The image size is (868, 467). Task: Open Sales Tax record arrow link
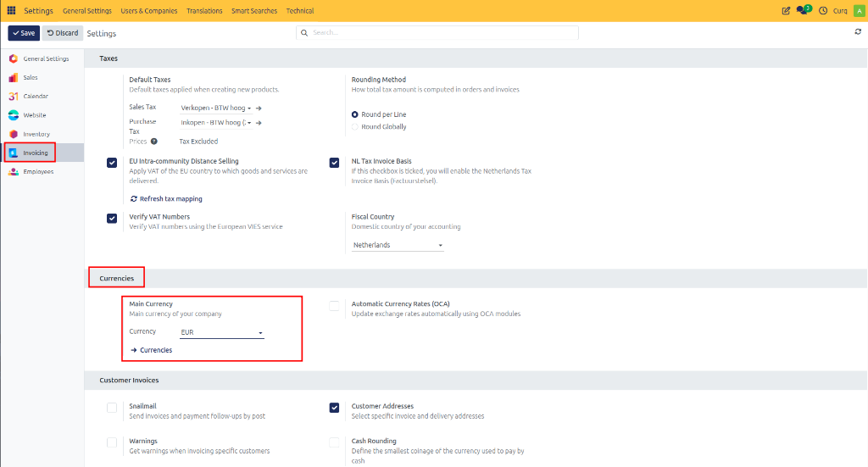point(259,108)
